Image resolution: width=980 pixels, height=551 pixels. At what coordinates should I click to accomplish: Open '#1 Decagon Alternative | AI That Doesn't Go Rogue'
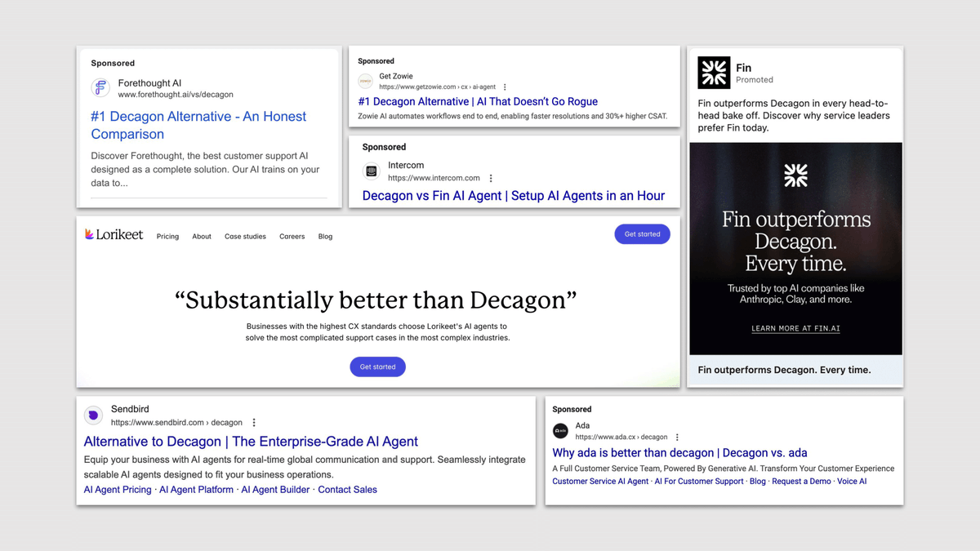(x=478, y=101)
